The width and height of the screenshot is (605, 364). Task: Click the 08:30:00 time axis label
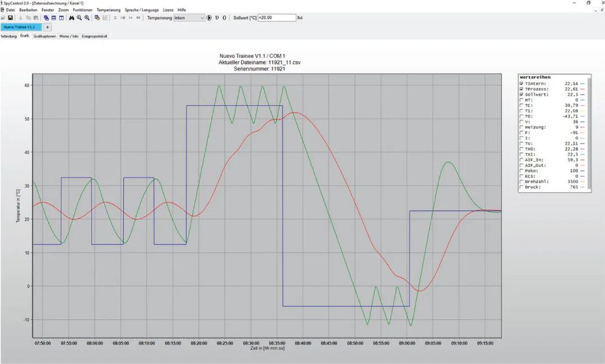pos(251,343)
